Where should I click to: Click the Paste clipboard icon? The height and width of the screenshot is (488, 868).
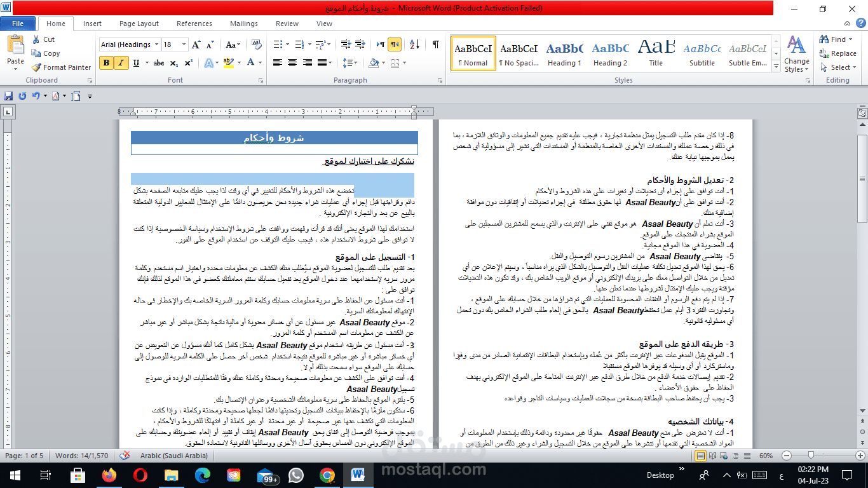click(15, 44)
